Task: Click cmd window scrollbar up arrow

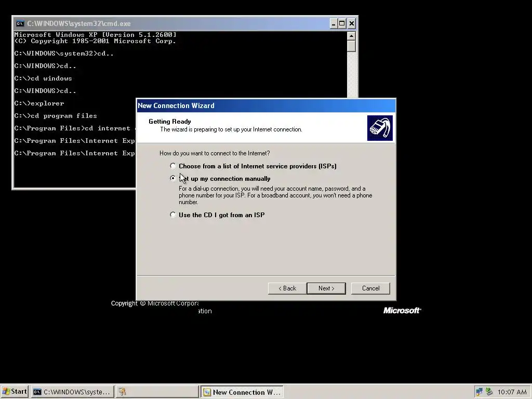Action: (x=352, y=36)
